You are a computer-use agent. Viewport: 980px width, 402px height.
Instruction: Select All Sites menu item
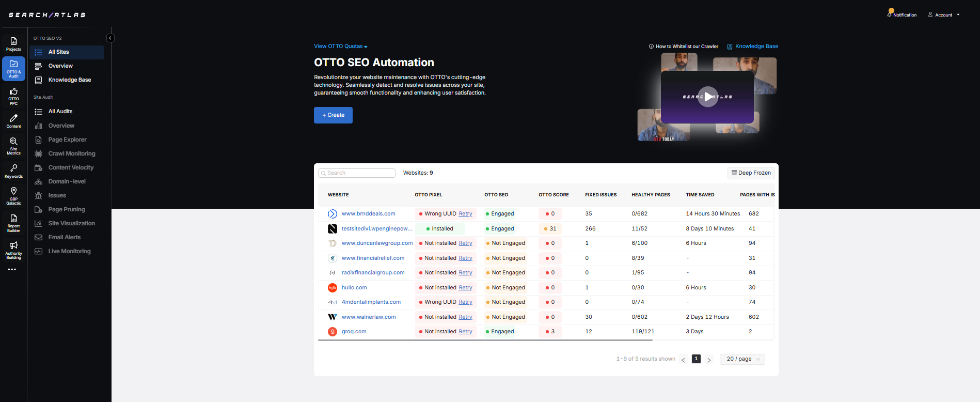pyautogui.click(x=67, y=52)
